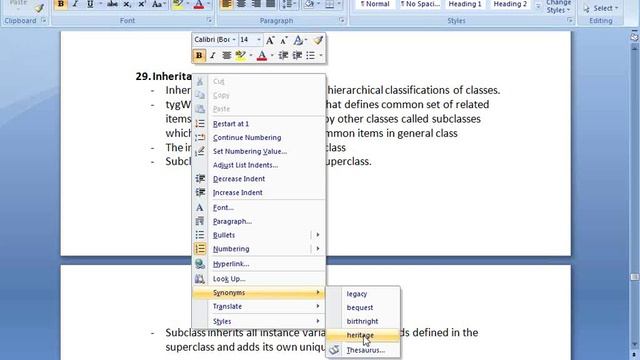Toggle Center alignment on mini toolbar

tap(227, 56)
